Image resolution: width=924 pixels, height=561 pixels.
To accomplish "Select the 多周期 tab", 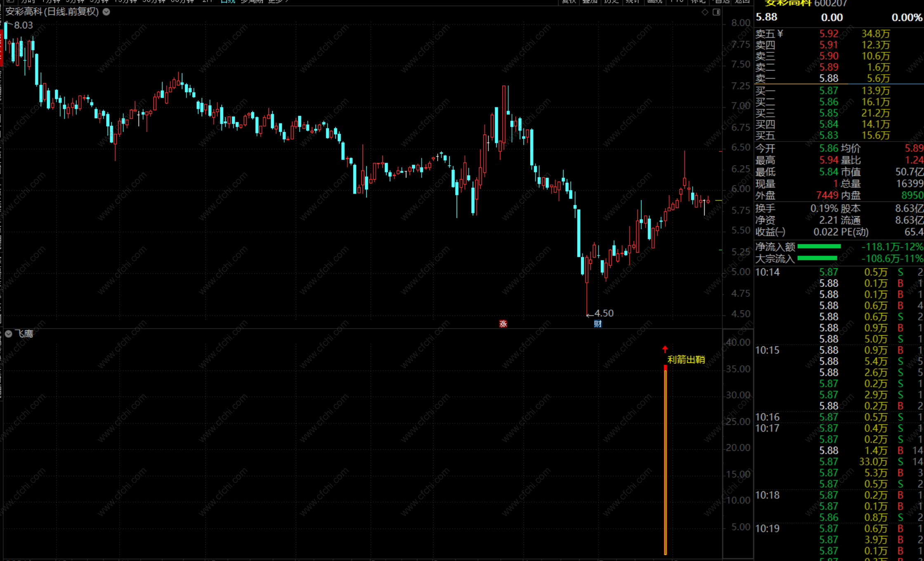I will coord(252,1).
